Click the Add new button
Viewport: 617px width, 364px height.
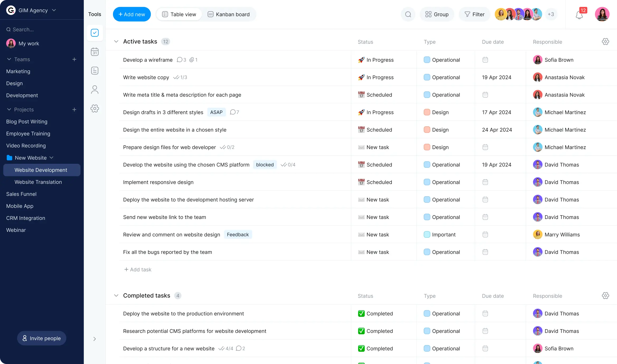132,14
